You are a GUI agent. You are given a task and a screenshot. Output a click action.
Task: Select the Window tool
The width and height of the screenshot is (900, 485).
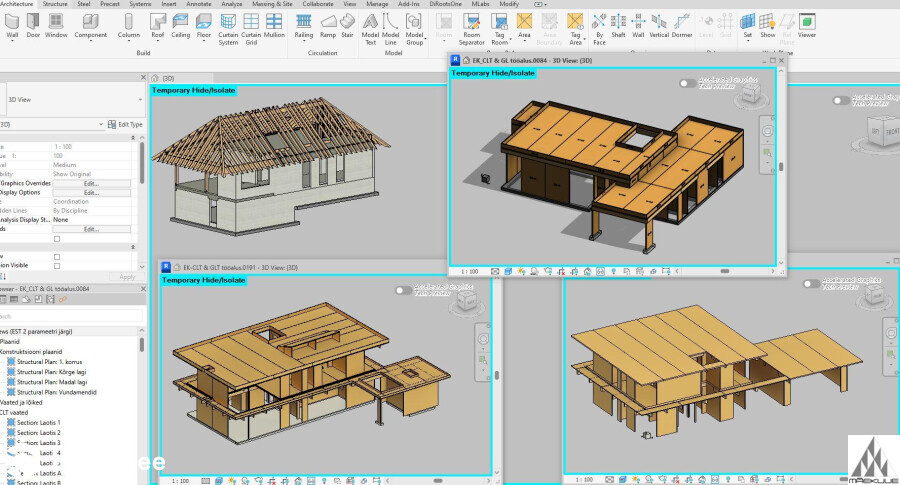pyautogui.click(x=56, y=23)
